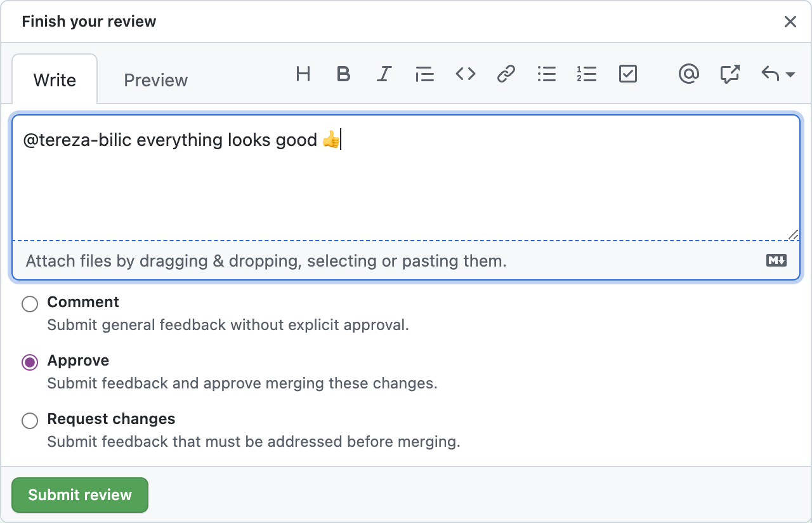
Task: Switch to the Write tab
Action: tap(55, 80)
